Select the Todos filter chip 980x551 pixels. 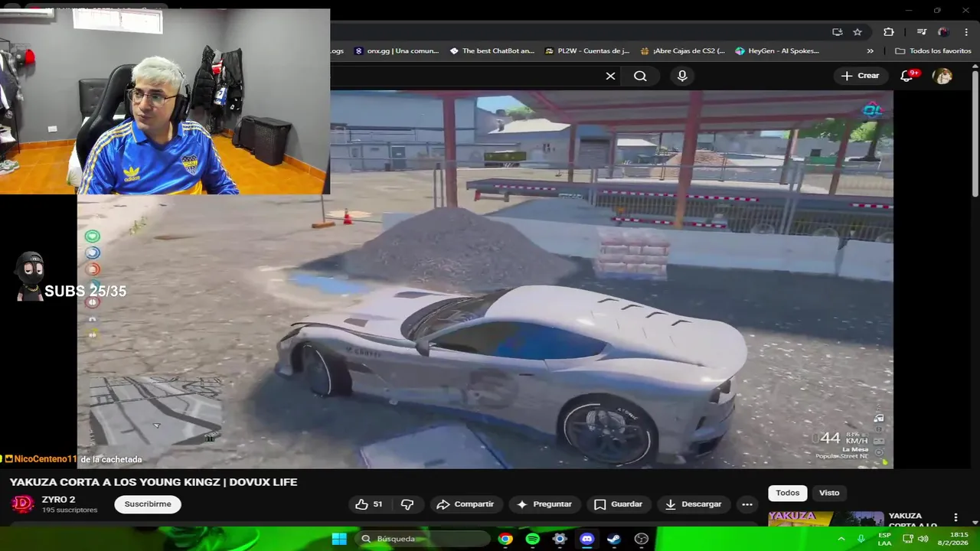click(x=787, y=493)
